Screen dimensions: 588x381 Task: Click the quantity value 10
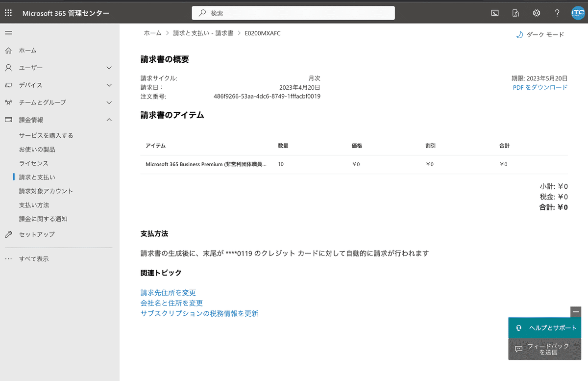coord(281,164)
